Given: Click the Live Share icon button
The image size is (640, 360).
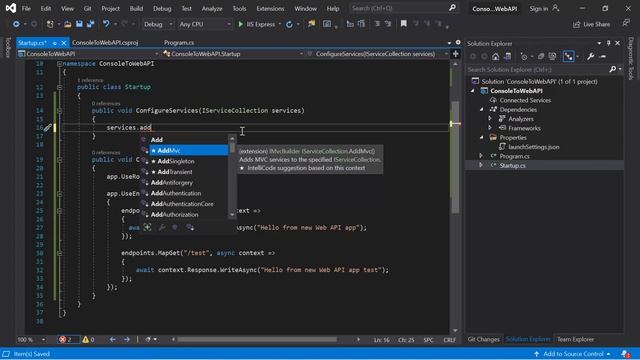Looking at the screenshot, I should [x=592, y=24].
